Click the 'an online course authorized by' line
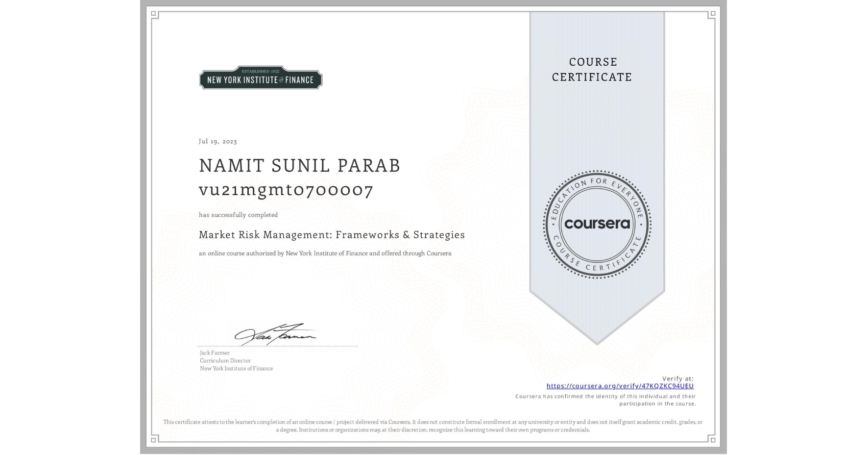868x455 pixels. point(325,253)
